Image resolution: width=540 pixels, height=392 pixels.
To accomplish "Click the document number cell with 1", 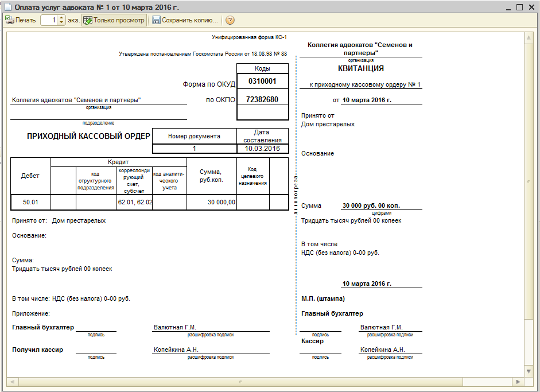I will coord(195,149).
